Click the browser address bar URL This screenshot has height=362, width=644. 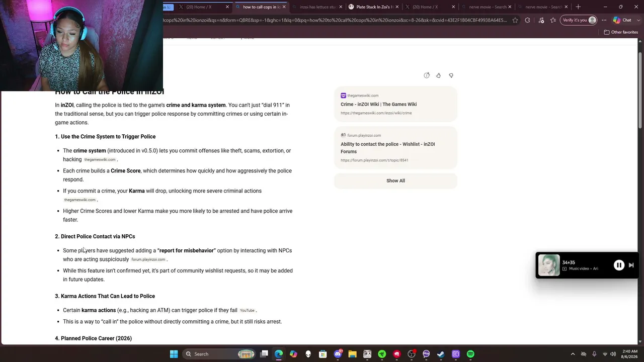click(335, 20)
